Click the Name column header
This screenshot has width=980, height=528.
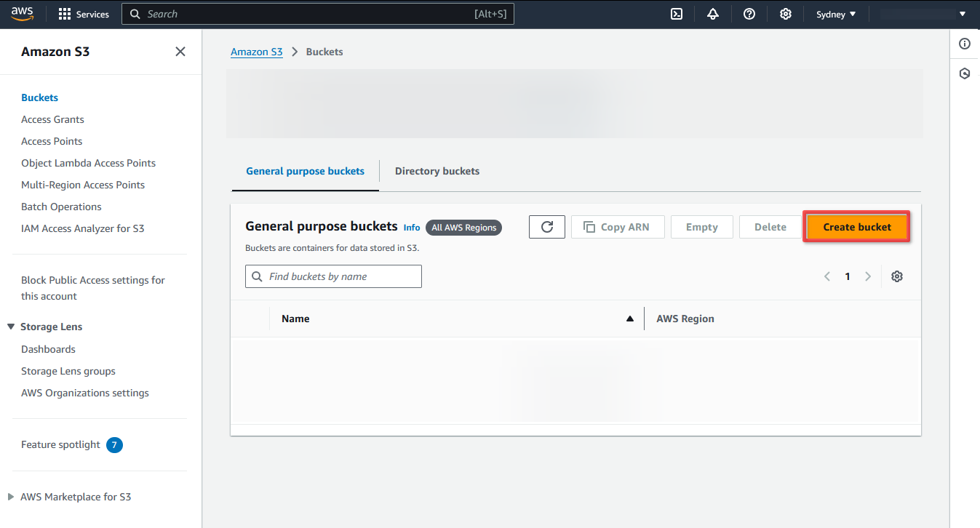tap(295, 319)
